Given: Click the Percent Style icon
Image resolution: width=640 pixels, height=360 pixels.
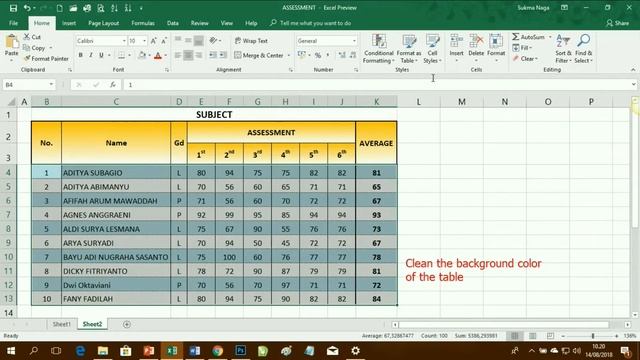Looking at the screenshot, I should point(318,55).
